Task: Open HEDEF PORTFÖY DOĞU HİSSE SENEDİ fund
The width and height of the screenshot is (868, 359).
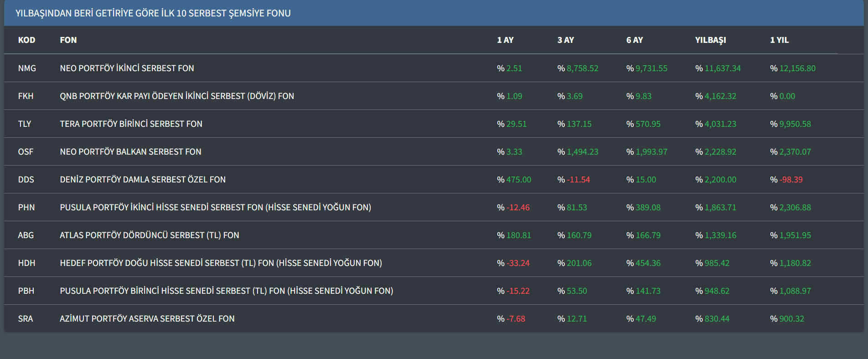Action: click(x=221, y=263)
